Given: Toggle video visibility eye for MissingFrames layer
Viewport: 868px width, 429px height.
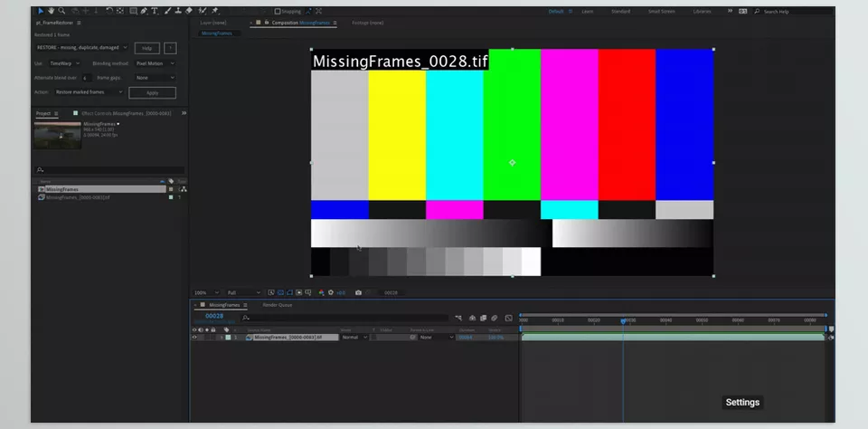Looking at the screenshot, I should [193, 337].
